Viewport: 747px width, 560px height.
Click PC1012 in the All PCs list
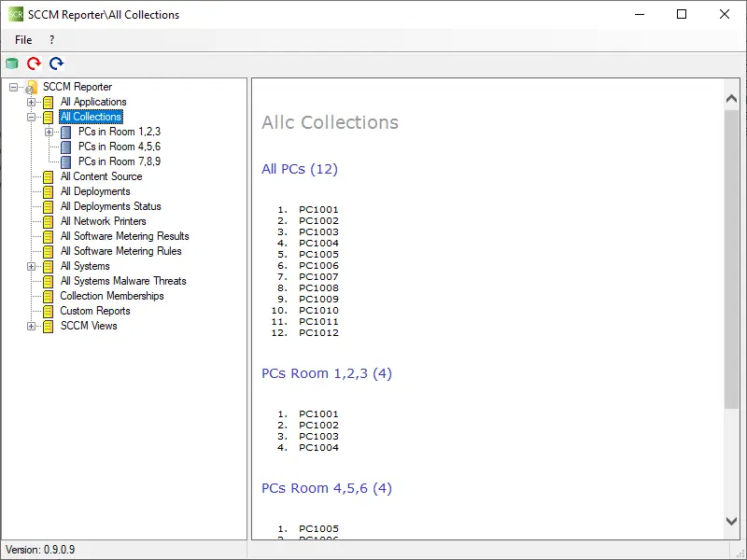click(x=318, y=333)
